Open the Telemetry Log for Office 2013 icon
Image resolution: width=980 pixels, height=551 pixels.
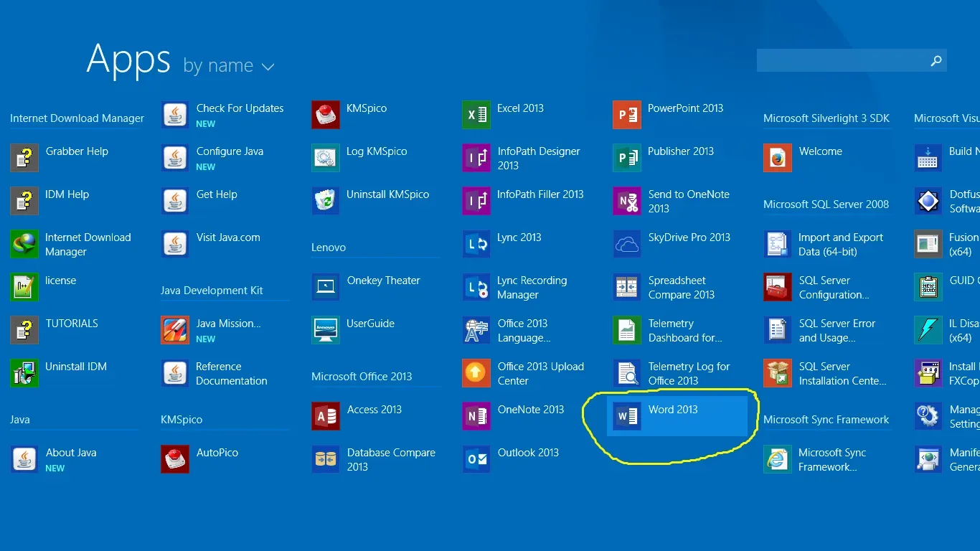click(627, 373)
